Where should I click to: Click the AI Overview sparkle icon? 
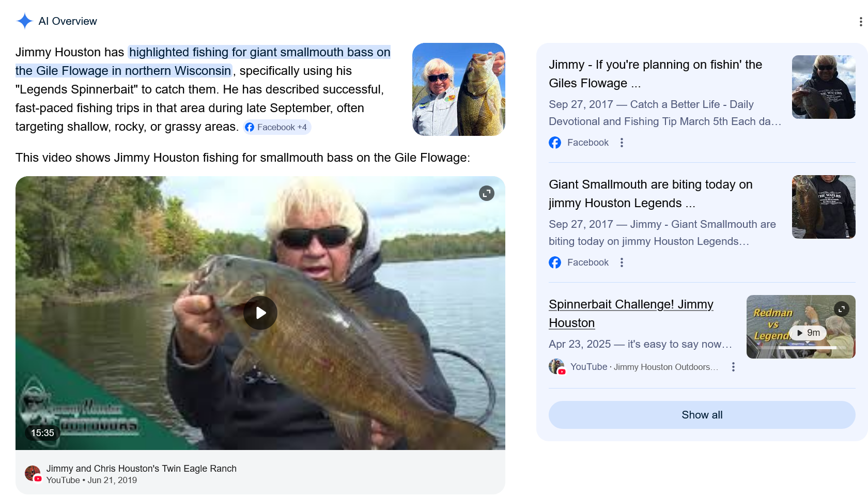pos(24,21)
